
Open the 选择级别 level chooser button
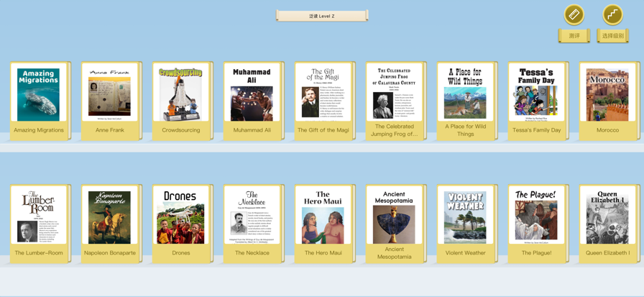point(612,36)
